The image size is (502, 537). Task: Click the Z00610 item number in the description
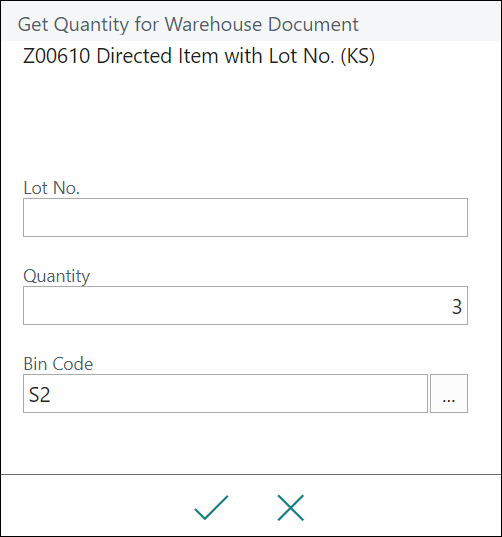point(56,56)
